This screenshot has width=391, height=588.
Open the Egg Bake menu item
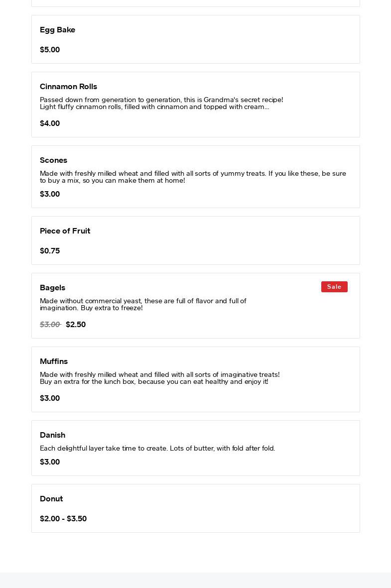click(195, 39)
